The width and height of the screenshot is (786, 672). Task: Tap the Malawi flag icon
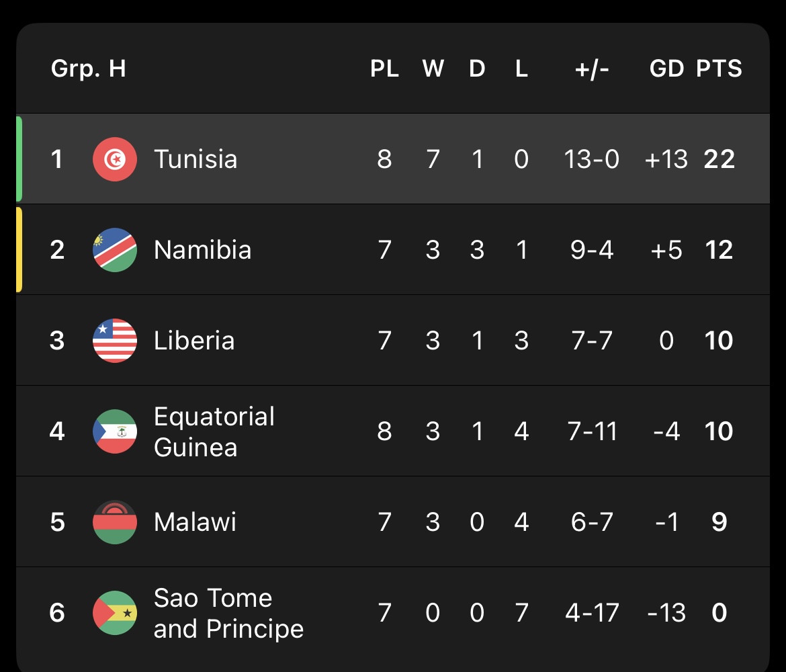[115, 522]
